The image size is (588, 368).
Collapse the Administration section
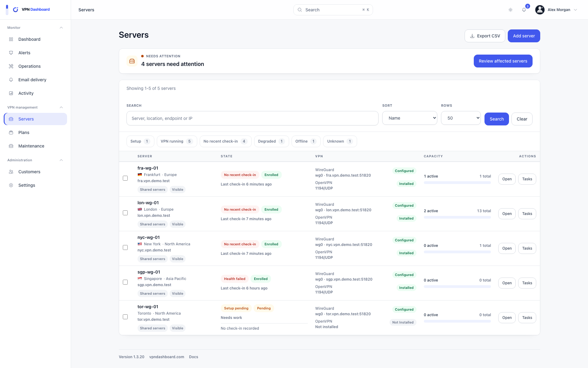pyautogui.click(x=61, y=160)
